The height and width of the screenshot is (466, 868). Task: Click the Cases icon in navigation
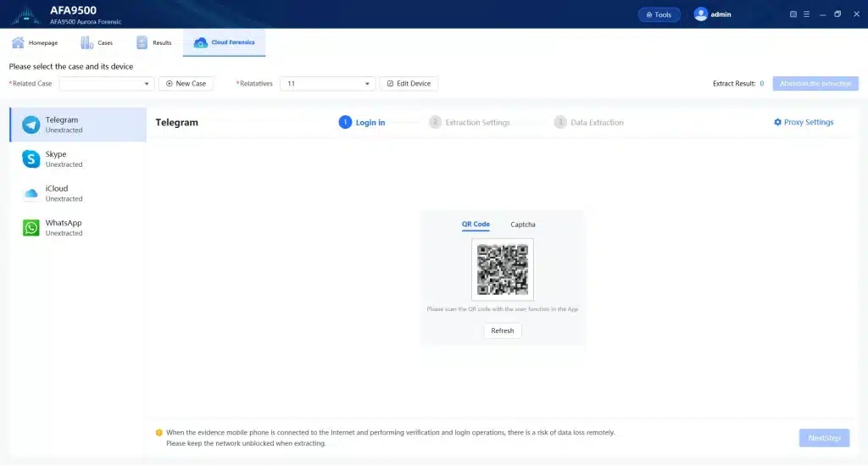(87, 42)
